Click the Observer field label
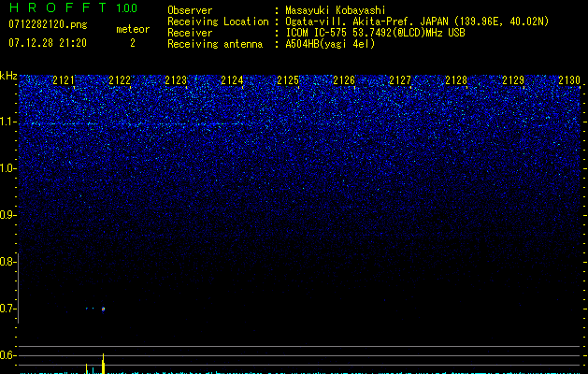Screen dimensions: 588x374 190,10
